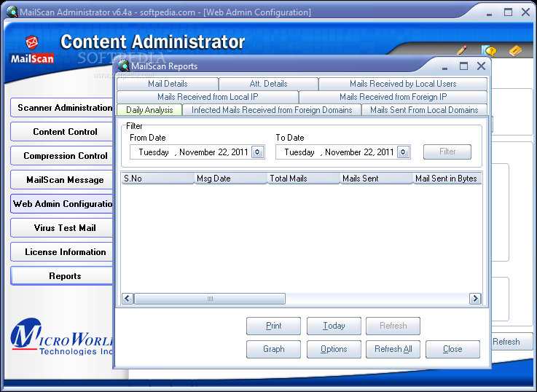
Task: Sort by Mail Sent in Bytes column header
Action: click(x=447, y=179)
